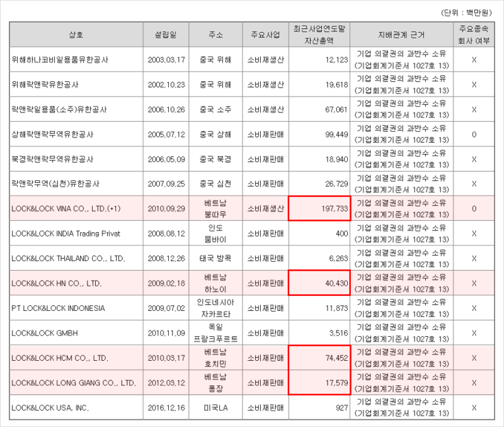Click the 베트남 붕따우 address cell
Image resolution: width=504 pixels, height=427 pixels.
pyautogui.click(x=215, y=209)
